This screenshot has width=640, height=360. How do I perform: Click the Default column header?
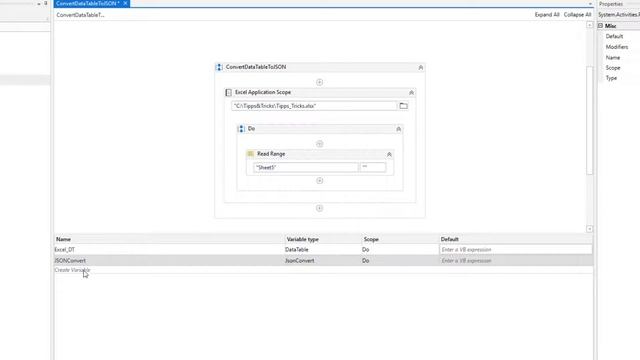pos(449,239)
